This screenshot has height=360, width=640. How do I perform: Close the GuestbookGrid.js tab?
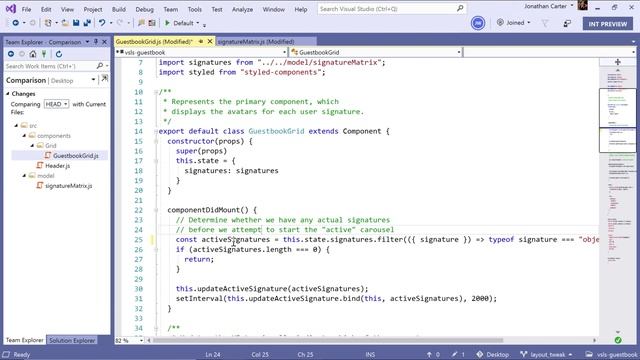click(x=210, y=42)
